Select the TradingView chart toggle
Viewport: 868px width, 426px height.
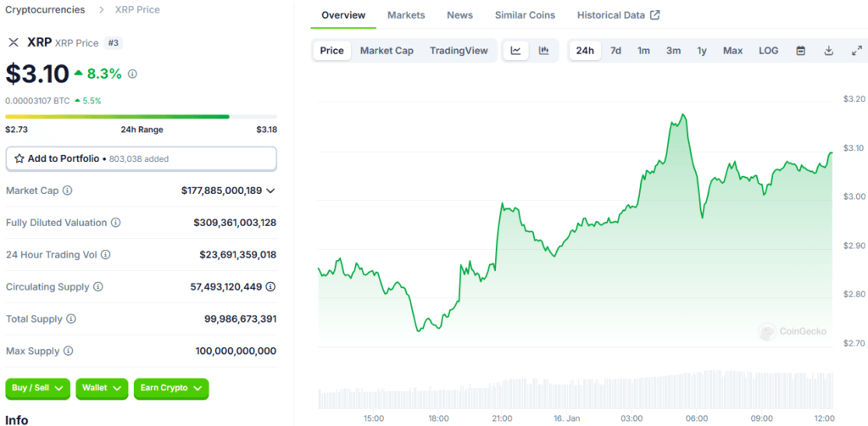pos(459,51)
